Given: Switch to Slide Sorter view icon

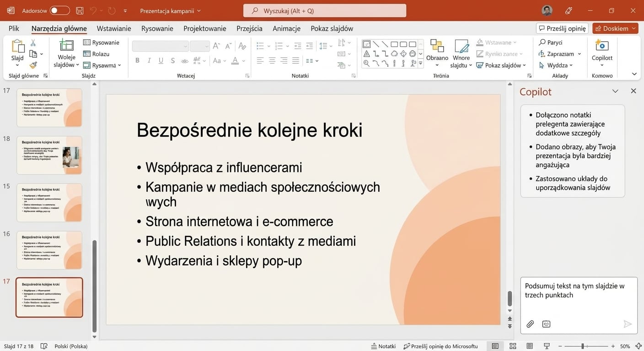Looking at the screenshot, I should (513, 346).
